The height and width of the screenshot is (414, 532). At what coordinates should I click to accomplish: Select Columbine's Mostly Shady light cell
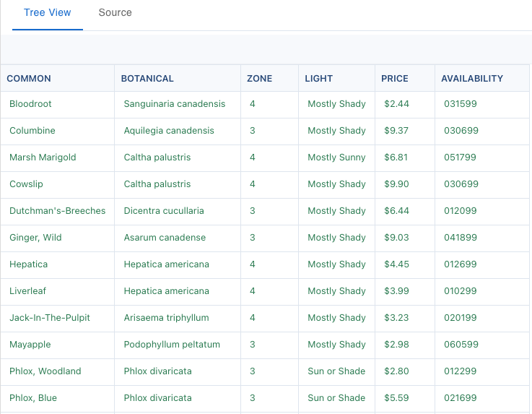click(336, 131)
